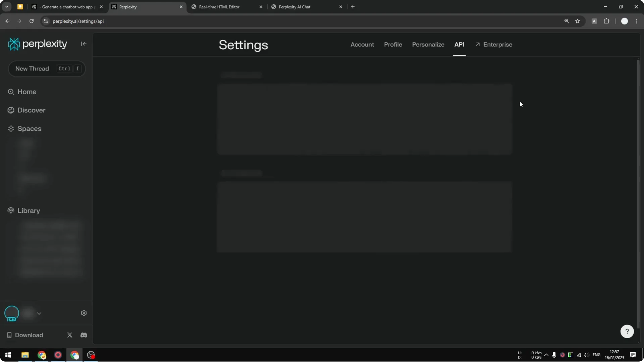
Task: Switch to the Account settings tab
Action: [x=362, y=45]
